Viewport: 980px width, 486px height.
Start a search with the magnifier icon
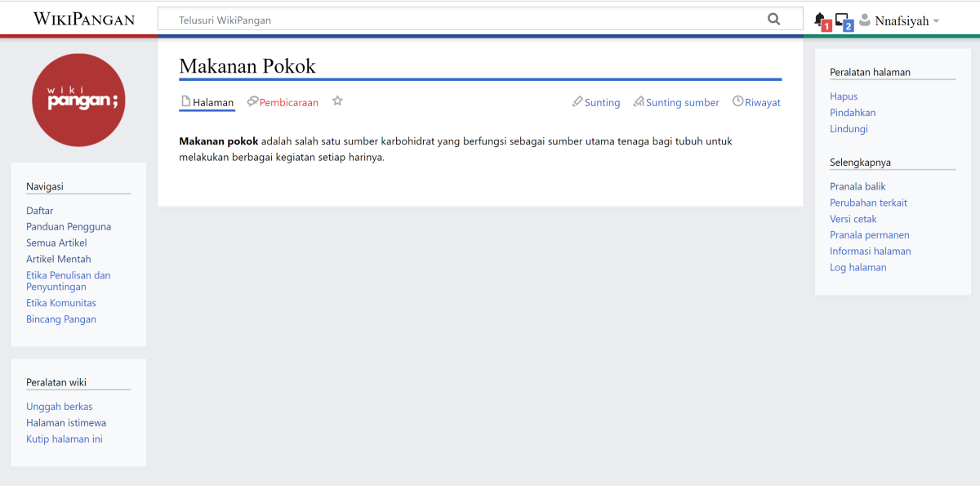click(x=773, y=18)
